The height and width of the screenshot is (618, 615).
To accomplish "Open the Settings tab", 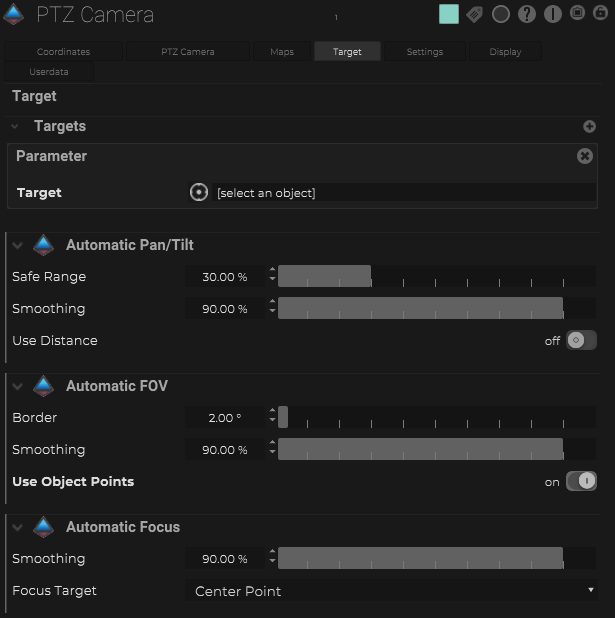I will tap(424, 51).
